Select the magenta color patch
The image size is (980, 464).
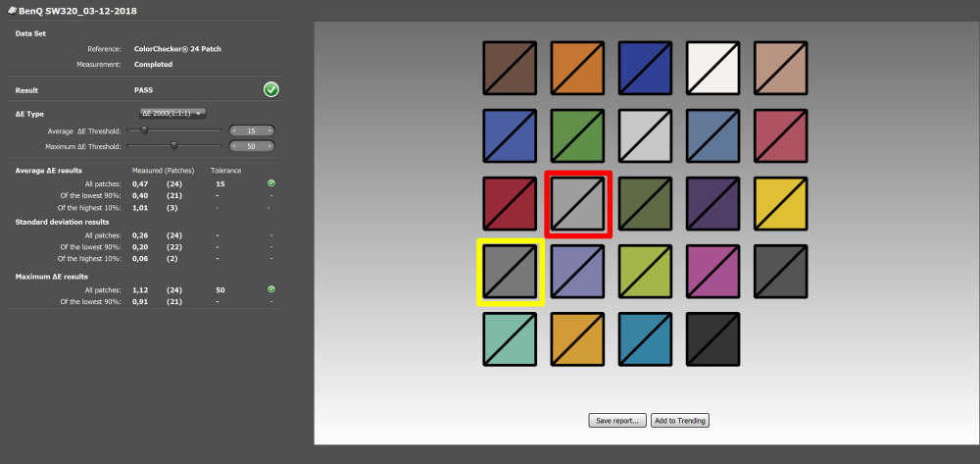point(713,272)
